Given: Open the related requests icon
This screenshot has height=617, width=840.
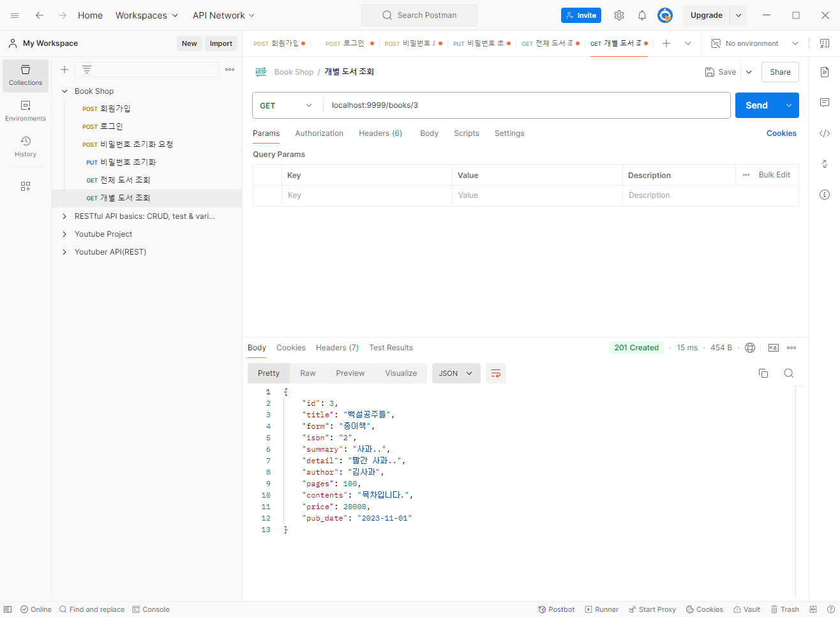Looking at the screenshot, I should [825, 164].
